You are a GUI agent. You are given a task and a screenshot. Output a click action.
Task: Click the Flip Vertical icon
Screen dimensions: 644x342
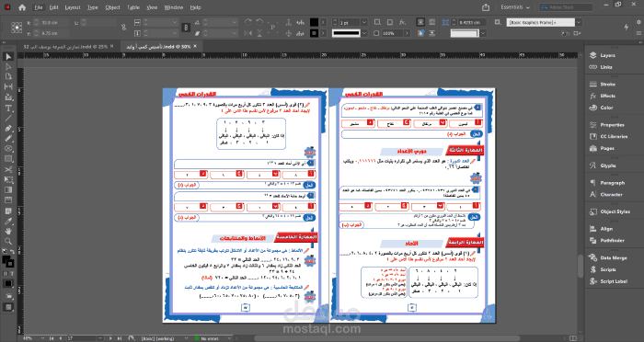259,33
